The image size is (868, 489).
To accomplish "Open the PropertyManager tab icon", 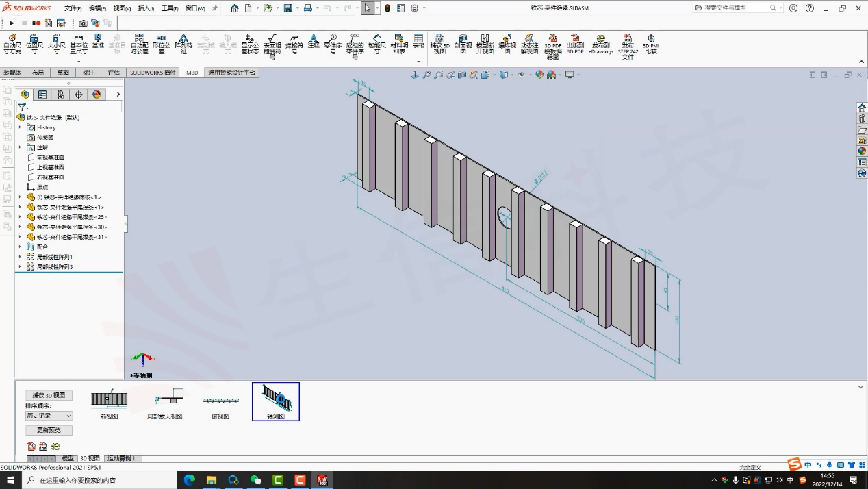I will (x=42, y=95).
